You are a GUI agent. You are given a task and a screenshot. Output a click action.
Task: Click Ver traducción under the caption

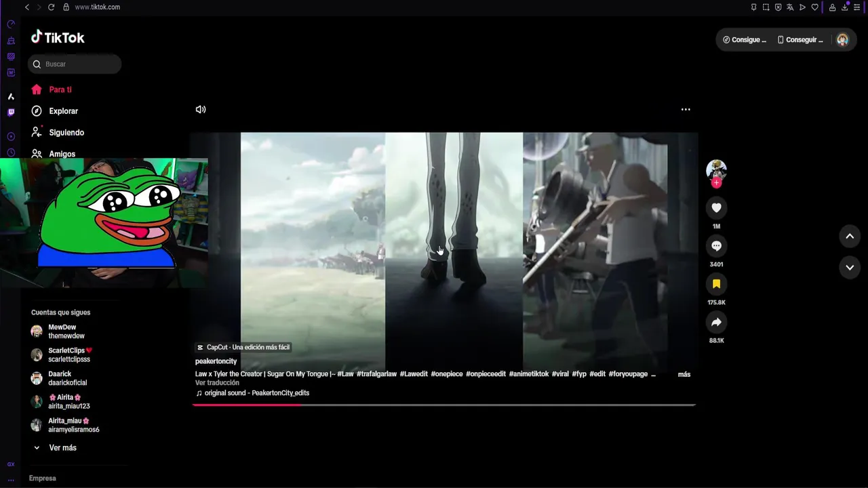(x=217, y=383)
